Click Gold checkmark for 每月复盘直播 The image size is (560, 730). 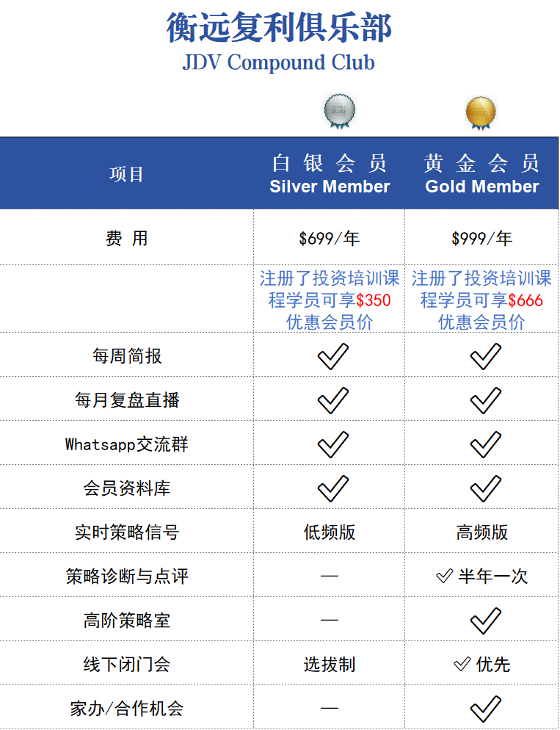click(485, 400)
